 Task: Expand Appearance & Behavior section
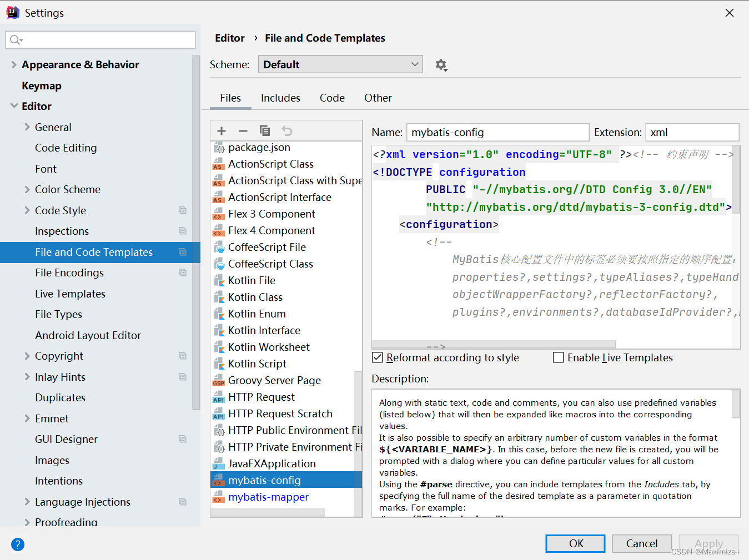click(14, 65)
